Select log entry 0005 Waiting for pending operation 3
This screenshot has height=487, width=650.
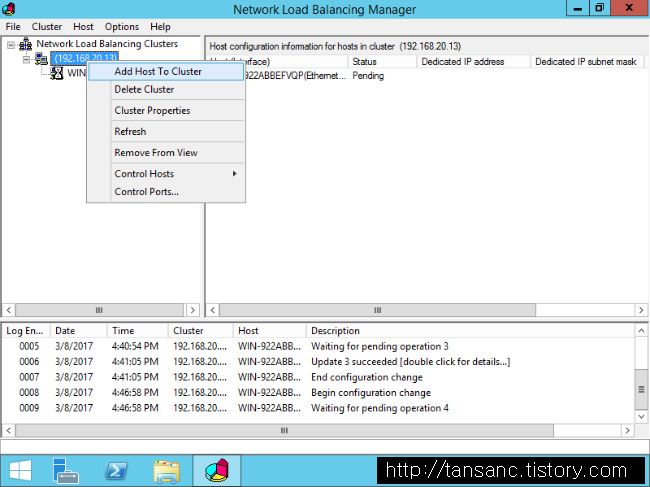point(318,346)
